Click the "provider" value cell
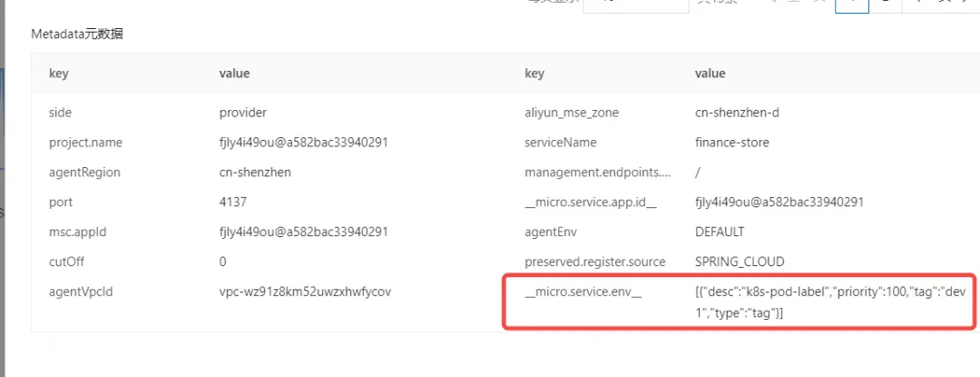Image resolution: width=980 pixels, height=377 pixels. [x=243, y=113]
